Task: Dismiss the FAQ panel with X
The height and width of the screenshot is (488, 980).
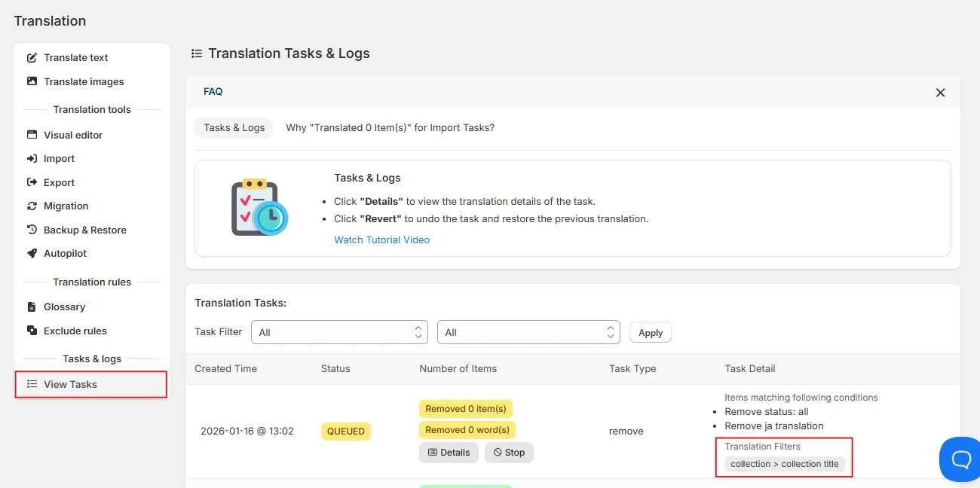Action: pos(940,93)
